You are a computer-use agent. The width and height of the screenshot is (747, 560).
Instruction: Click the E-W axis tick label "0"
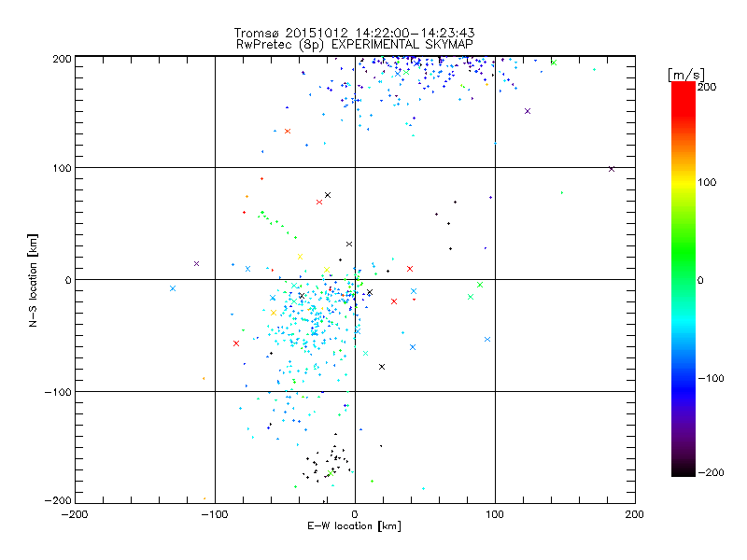click(355, 514)
